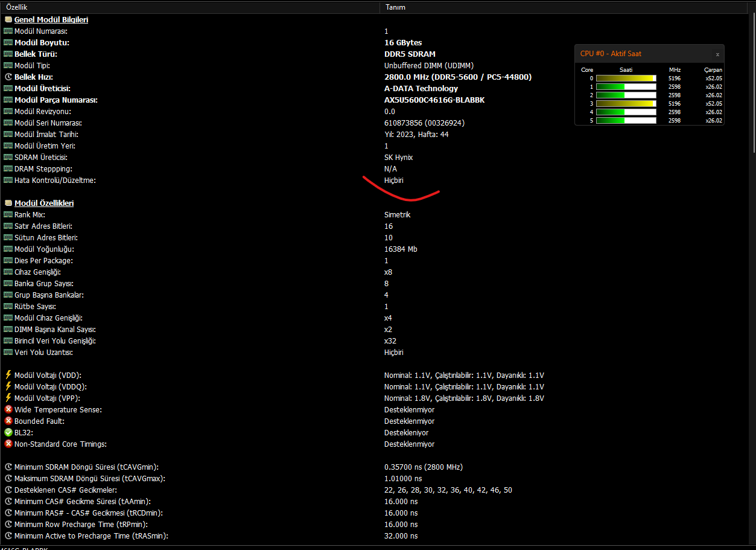Click the clock icon beside Desteklenen CAS# Gecikmeler

point(8,490)
